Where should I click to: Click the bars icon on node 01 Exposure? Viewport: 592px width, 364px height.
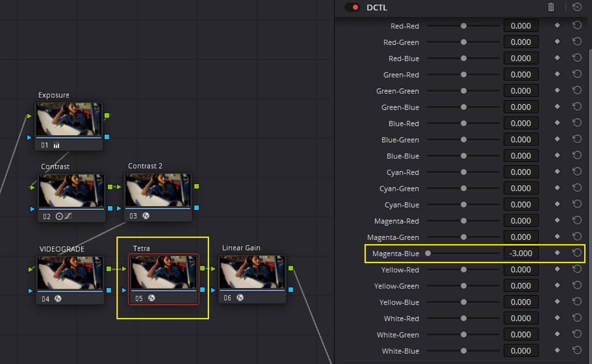click(56, 145)
